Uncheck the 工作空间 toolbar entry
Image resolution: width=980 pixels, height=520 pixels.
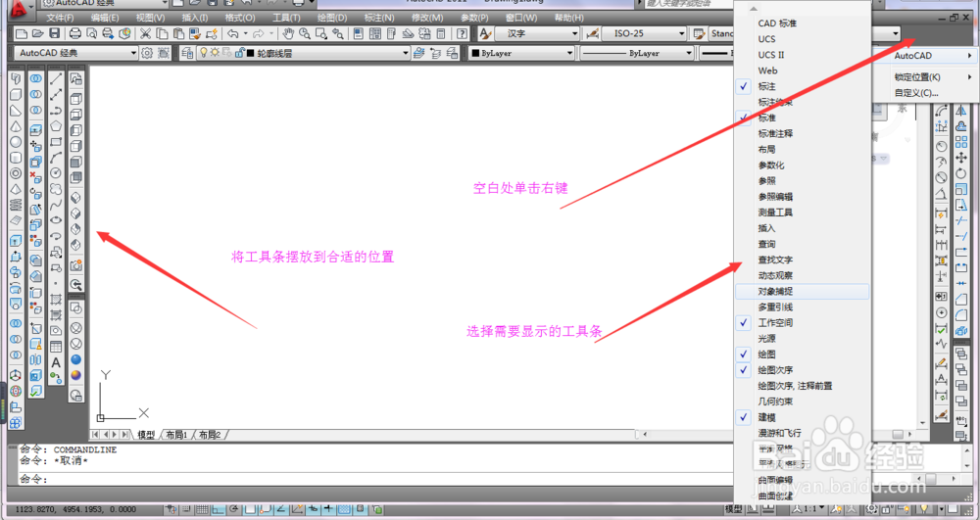click(x=803, y=323)
